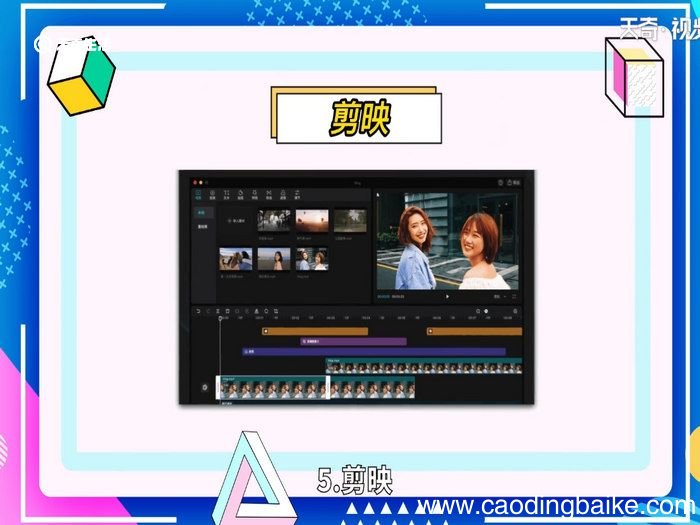The height and width of the screenshot is (525, 700).
Task: Click the Mirror clip tool icon
Action: tap(257, 311)
